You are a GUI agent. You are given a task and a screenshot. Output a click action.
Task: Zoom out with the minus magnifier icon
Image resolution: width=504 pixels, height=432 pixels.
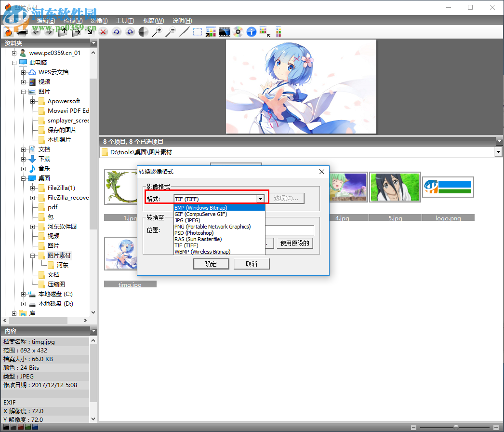coord(171,32)
